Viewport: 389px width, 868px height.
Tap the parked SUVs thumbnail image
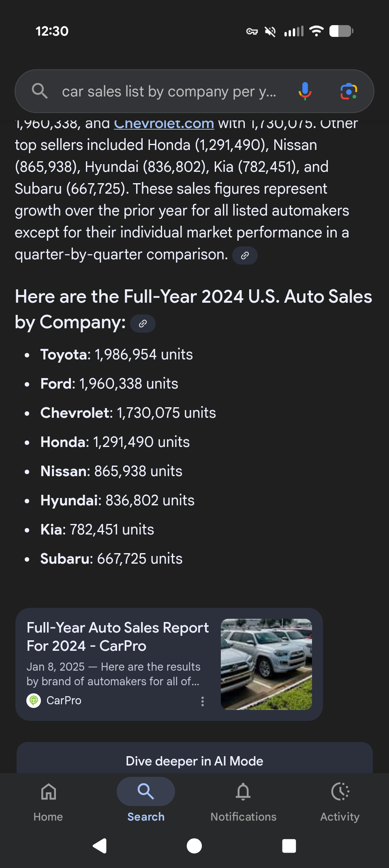(266, 664)
